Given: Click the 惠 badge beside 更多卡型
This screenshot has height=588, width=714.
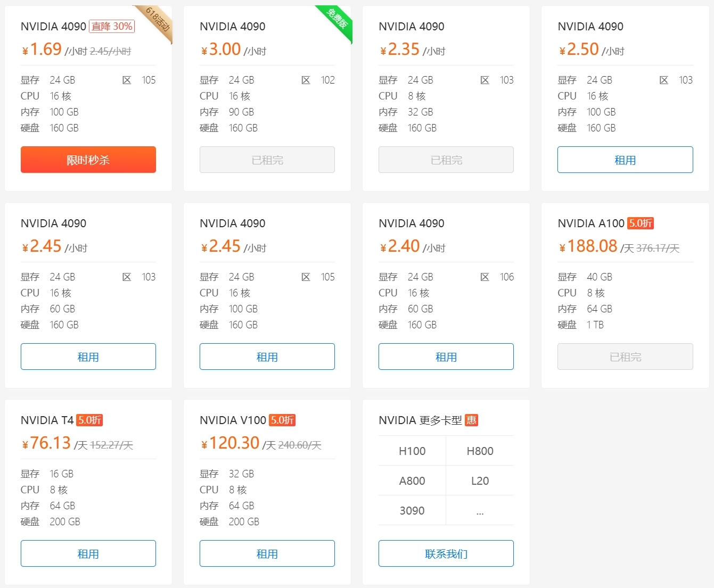Looking at the screenshot, I should (471, 420).
